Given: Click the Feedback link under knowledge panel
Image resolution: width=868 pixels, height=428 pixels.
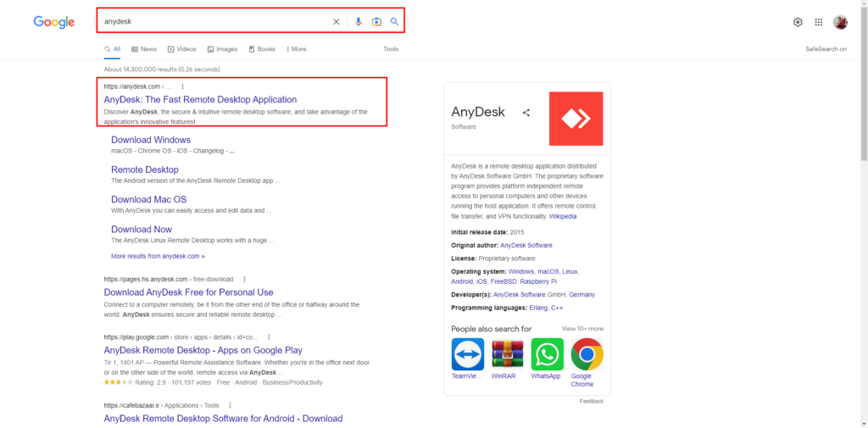Looking at the screenshot, I should click(592, 401).
